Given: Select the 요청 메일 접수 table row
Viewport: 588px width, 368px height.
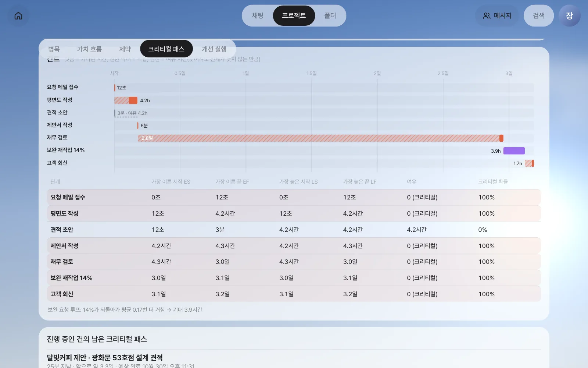Looking at the screenshot, I should [x=294, y=197].
